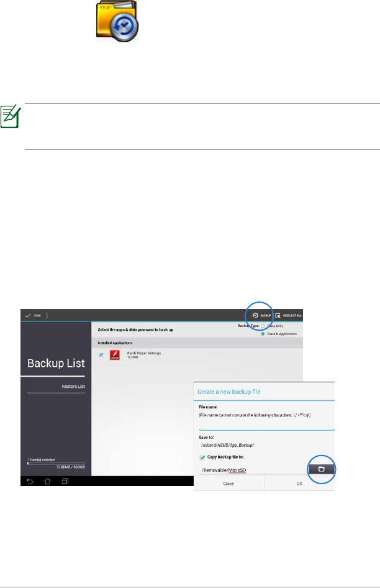Viewport: 380px width, 588px height.
Task: Open the recent apps view
Action: [65, 481]
